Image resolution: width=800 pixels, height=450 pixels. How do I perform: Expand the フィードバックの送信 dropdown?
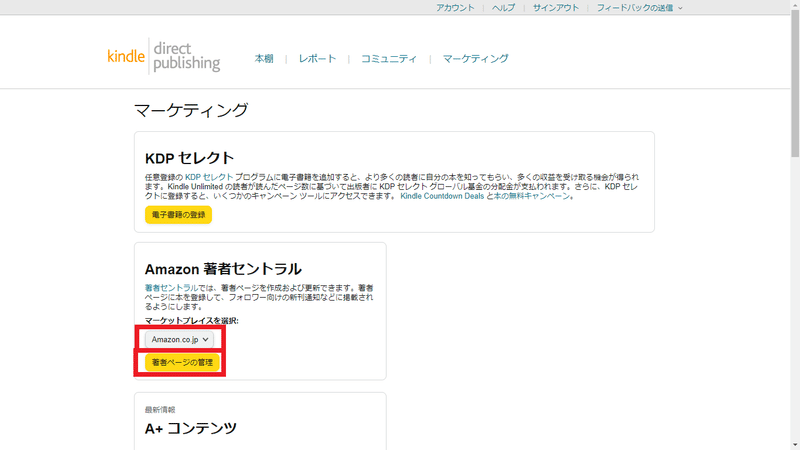[x=639, y=8]
